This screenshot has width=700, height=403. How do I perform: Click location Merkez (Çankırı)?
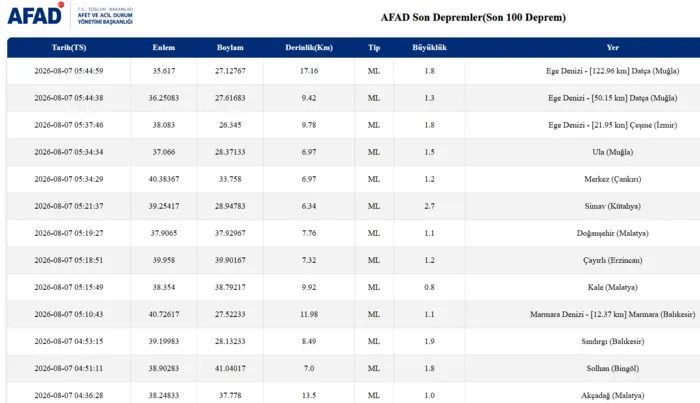click(612, 179)
